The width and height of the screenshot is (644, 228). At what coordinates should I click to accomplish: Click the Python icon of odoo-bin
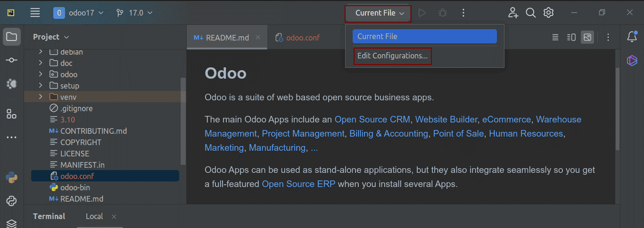54,187
